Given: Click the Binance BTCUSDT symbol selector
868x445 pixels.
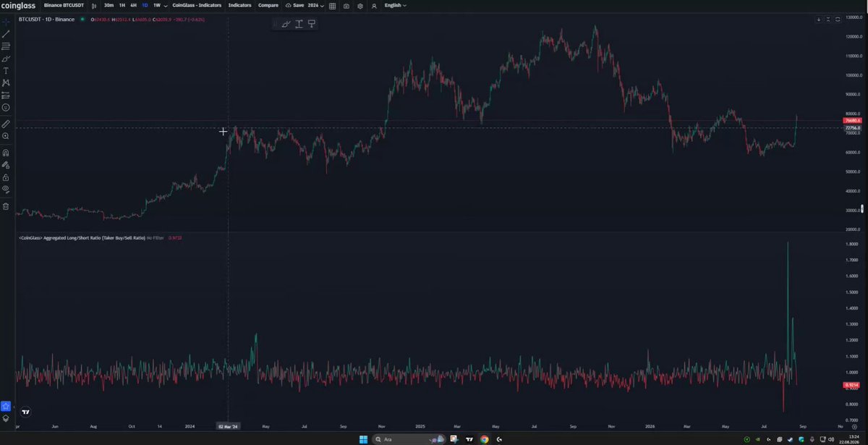Looking at the screenshot, I should tap(64, 5).
